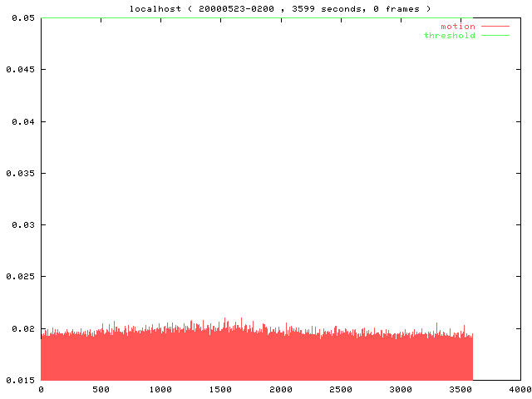
Task: Click the 0.04 y-axis tick label
Action: click(x=17, y=121)
